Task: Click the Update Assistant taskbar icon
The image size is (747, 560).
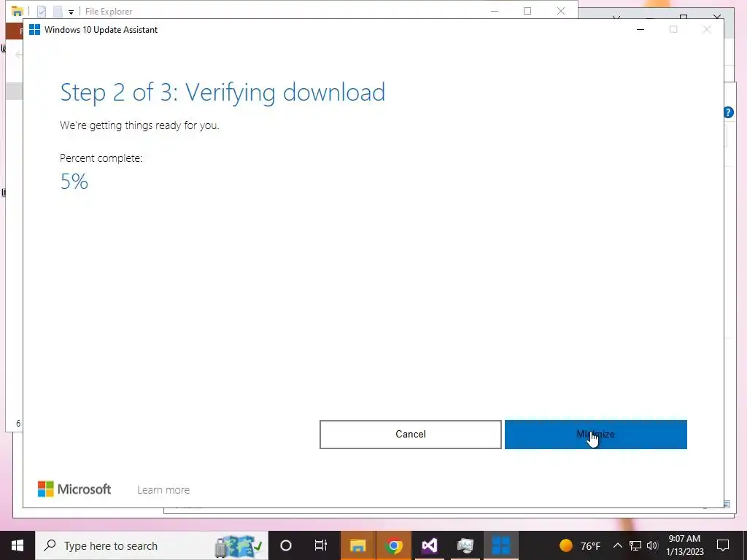Action: [x=500, y=545]
